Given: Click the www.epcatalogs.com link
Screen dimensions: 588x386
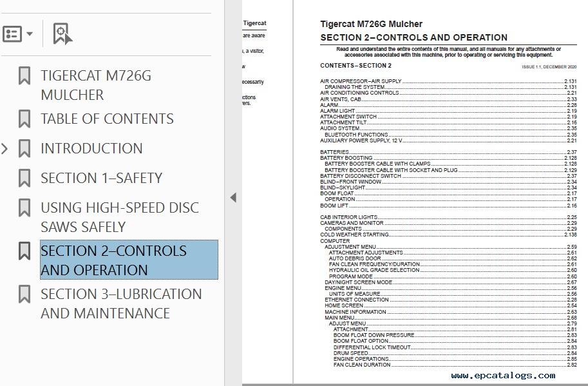Looking at the screenshot, I should (x=503, y=376).
